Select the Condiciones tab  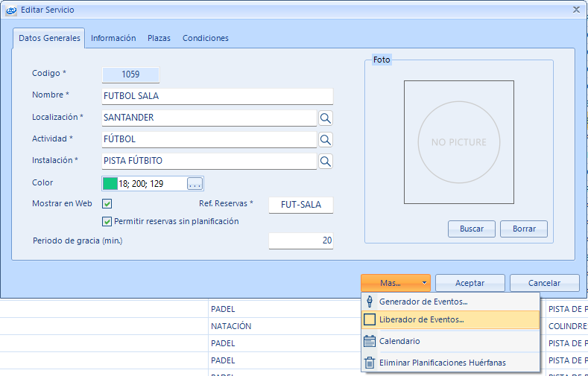tap(206, 38)
